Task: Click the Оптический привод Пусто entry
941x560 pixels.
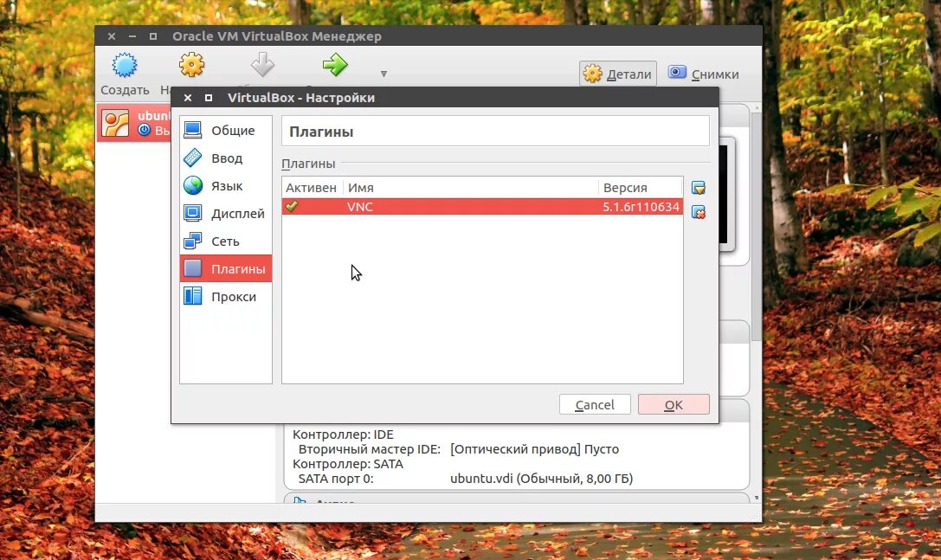Action: coord(534,449)
